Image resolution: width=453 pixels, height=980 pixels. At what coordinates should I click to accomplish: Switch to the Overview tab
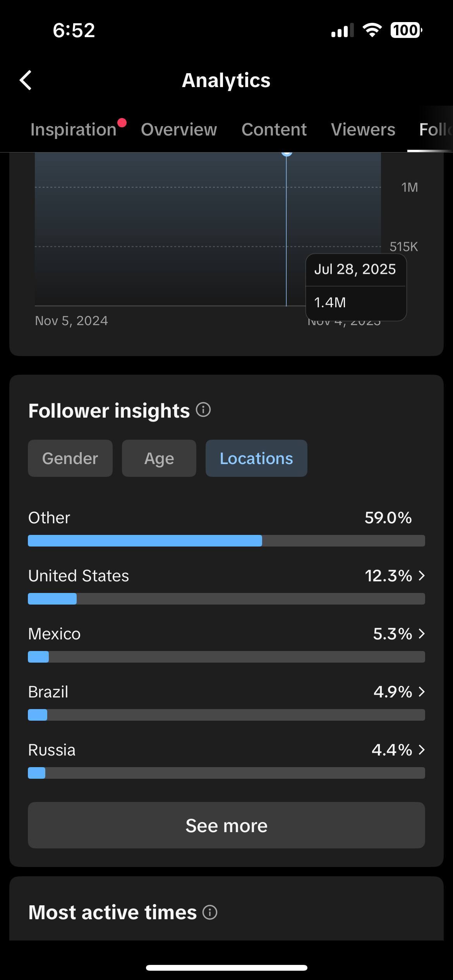point(179,129)
